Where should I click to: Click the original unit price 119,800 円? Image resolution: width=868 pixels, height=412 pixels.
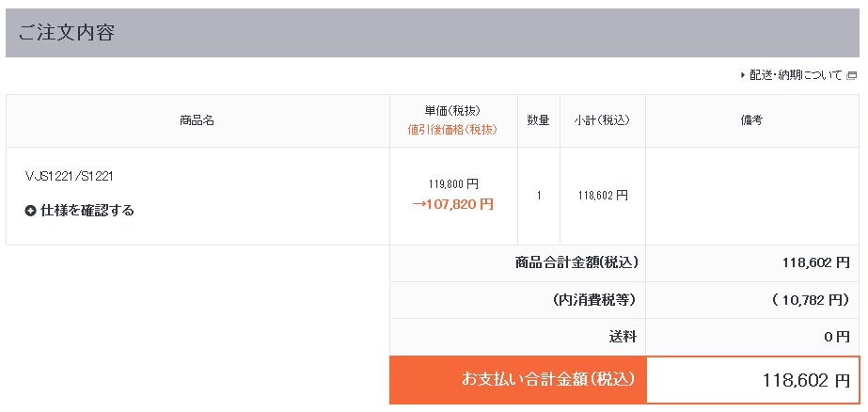point(453,183)
